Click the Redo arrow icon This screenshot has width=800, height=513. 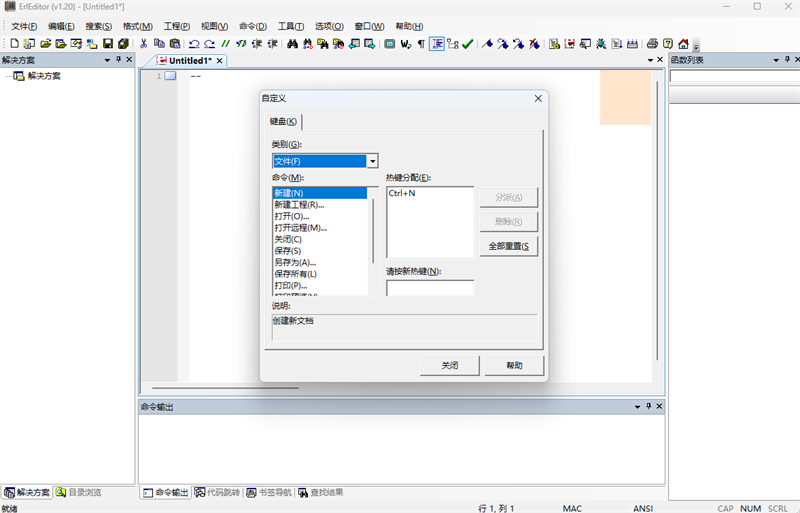[209, 44]
